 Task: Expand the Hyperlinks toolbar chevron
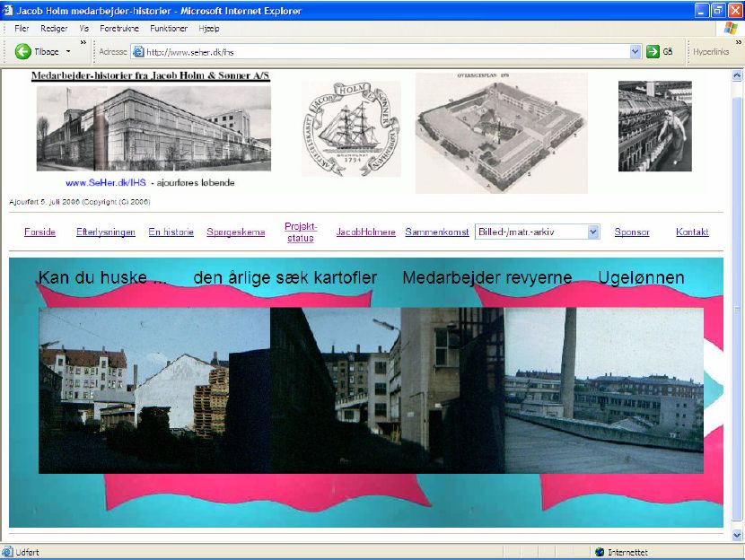pos(738,43)
